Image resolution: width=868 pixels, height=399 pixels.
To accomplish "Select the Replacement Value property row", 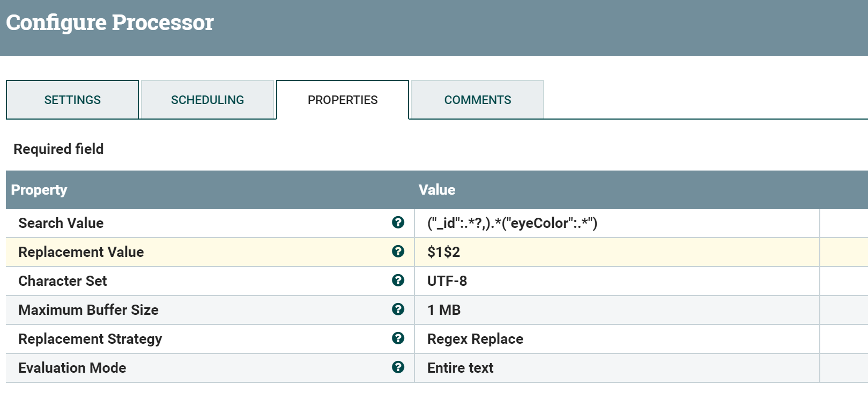I will tap(81, 252).
